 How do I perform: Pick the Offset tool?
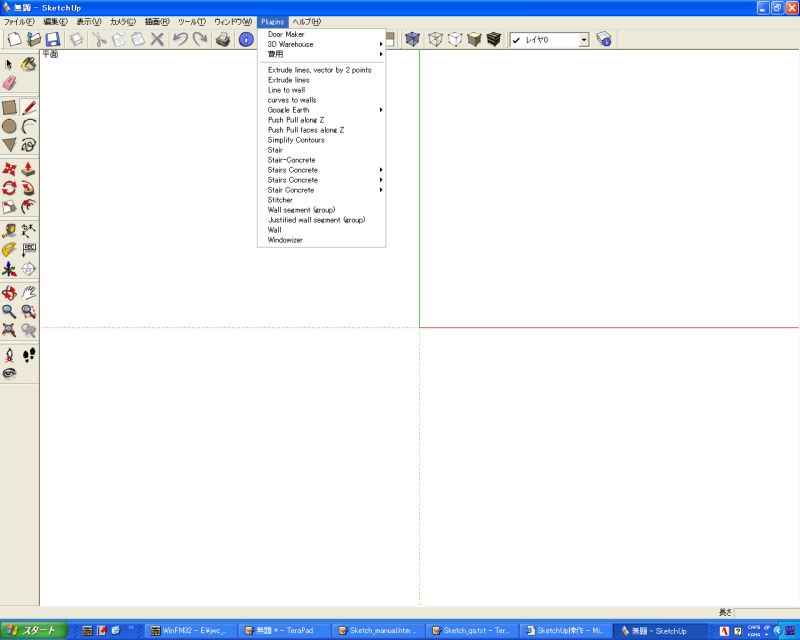tap(29, 207)
